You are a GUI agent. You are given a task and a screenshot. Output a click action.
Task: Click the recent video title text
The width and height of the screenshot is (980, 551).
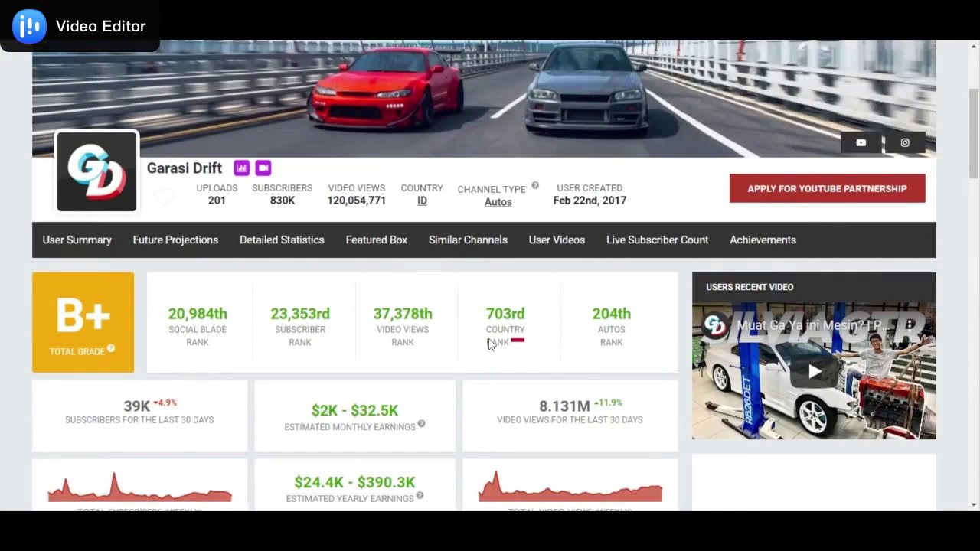click(x=814, y=325)
